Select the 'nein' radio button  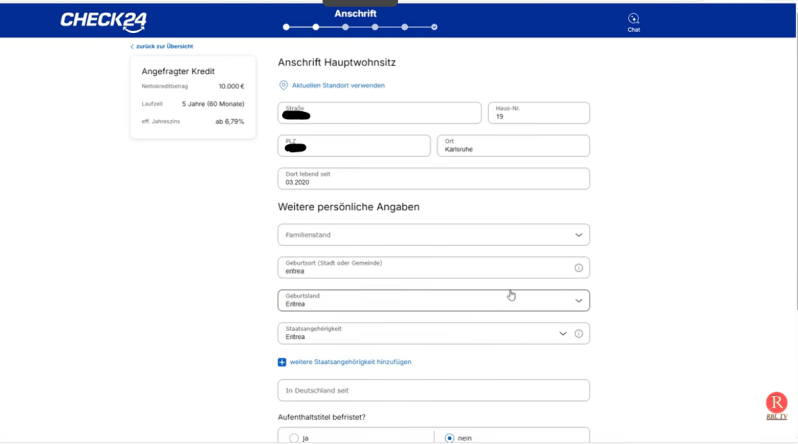449,438
